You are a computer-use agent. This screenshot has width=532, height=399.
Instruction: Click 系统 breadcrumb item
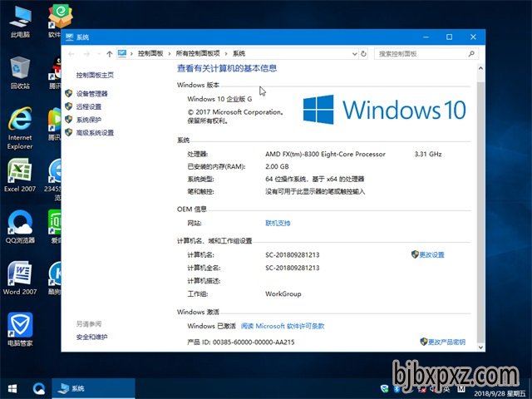(239, 53)
